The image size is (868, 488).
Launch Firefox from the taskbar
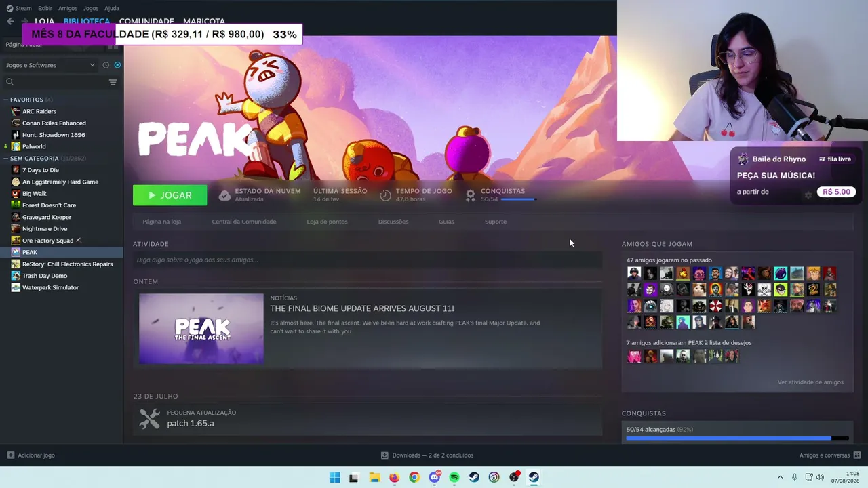coord(394,477)
